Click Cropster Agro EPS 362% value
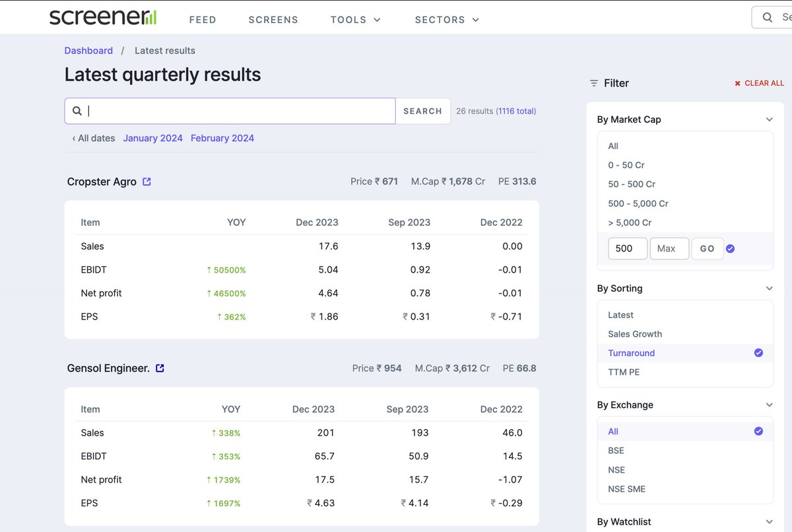The width and height of the screenshot is (792, 532). 231,317
